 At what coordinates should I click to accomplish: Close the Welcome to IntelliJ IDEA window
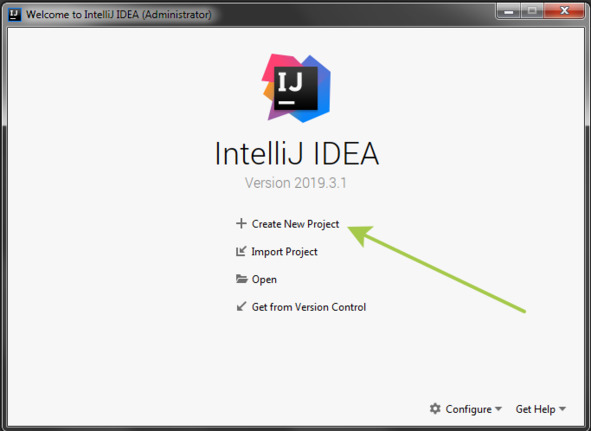pos(564,11)
